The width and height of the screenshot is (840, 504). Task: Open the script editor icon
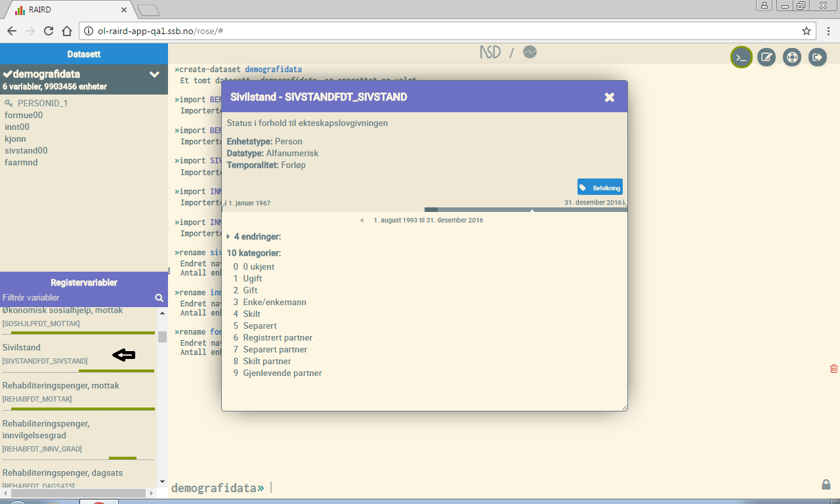point(766,57)
